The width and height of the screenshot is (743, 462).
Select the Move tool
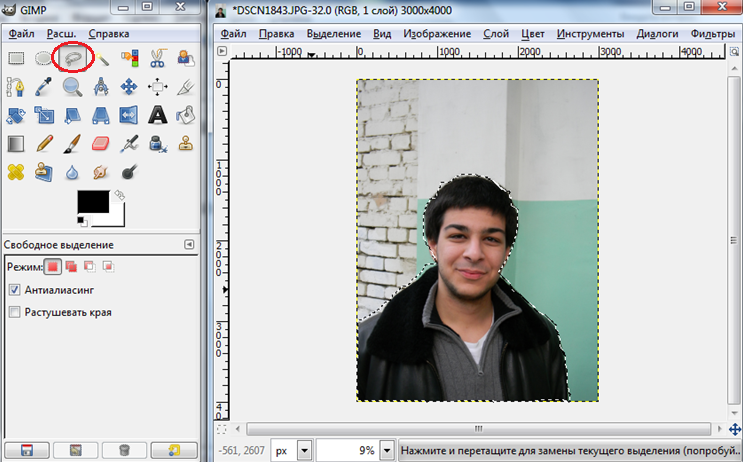click(129, 87)
